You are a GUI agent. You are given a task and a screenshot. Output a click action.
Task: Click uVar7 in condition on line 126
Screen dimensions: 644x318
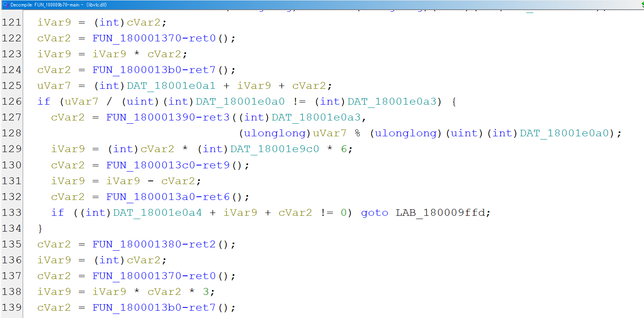(82, 101)
